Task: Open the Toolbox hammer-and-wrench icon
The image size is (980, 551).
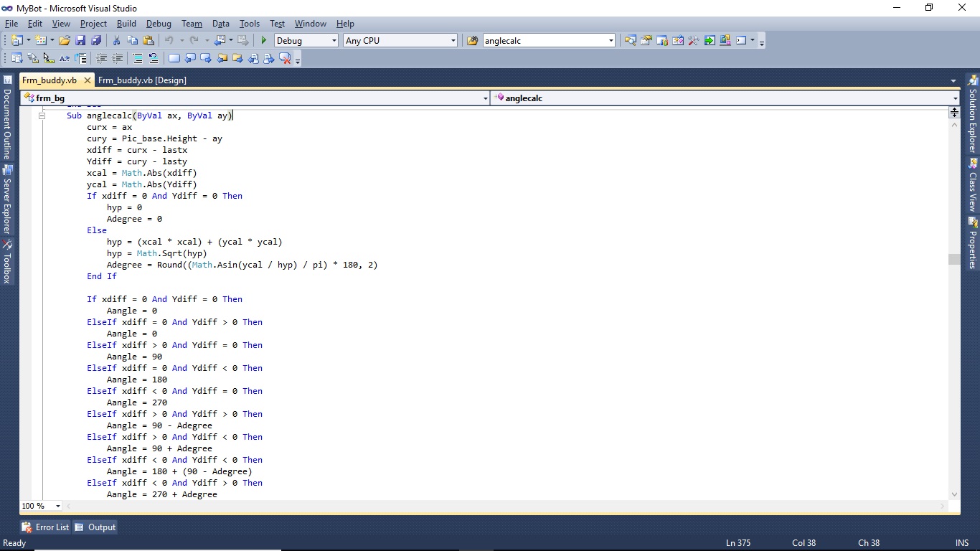Action: [x=694, y=40]
